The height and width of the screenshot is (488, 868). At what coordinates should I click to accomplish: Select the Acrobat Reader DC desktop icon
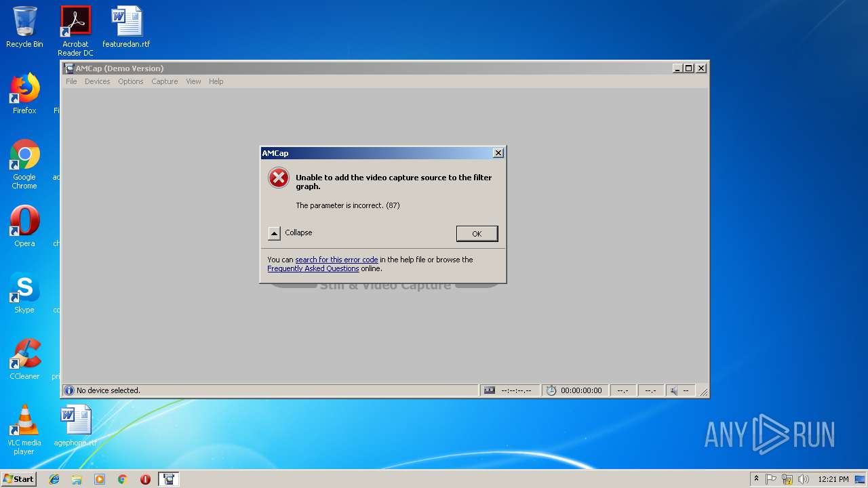tap(75, 31)
